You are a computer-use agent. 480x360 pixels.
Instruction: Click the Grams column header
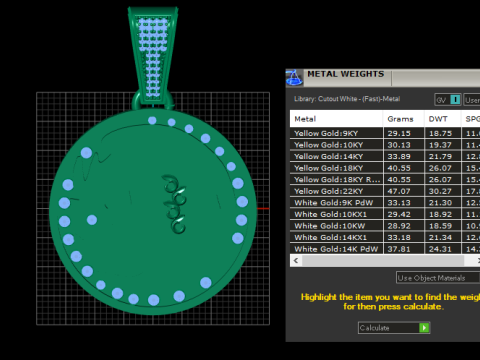404,119
